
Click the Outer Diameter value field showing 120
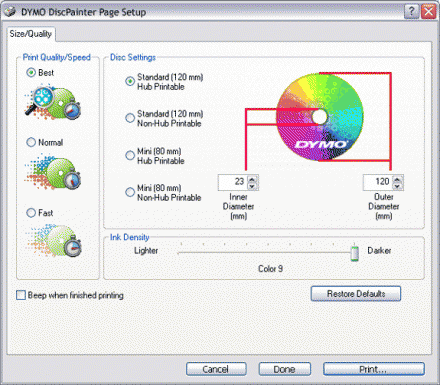378,182
